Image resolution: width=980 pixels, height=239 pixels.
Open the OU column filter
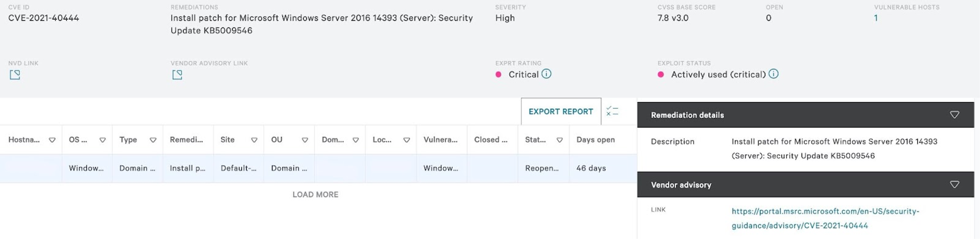305,140
